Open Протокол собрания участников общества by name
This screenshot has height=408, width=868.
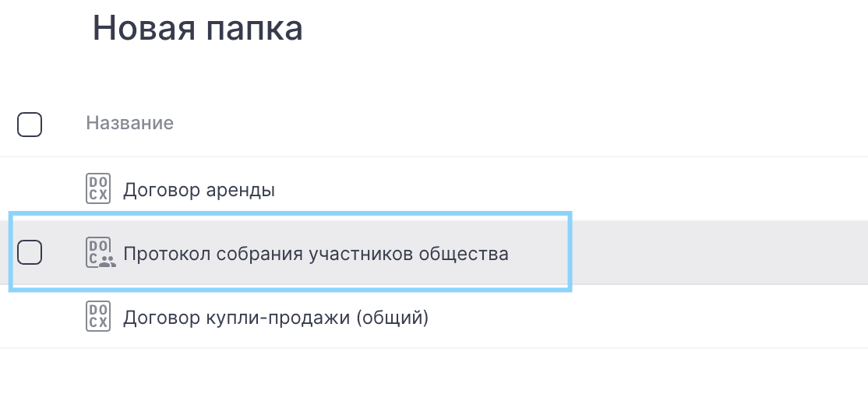pos(316,254)
